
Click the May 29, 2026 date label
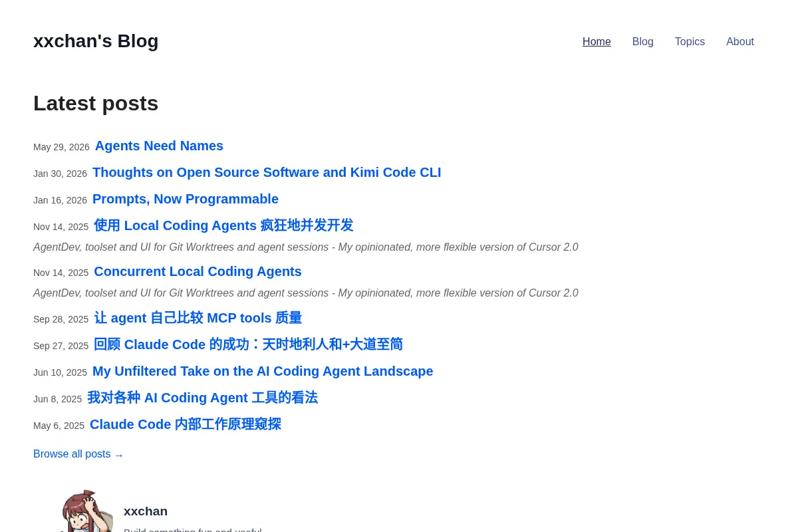[61, 147]
